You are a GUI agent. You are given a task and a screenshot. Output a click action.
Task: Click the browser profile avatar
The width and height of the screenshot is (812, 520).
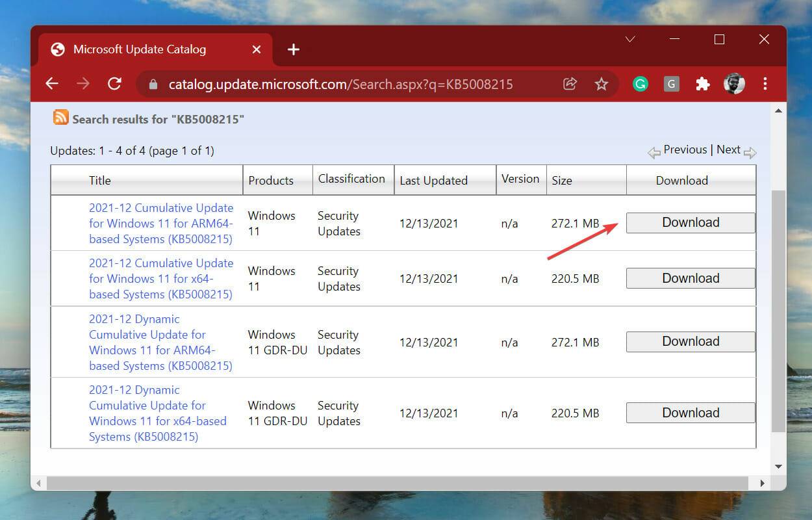pos(734,83)
